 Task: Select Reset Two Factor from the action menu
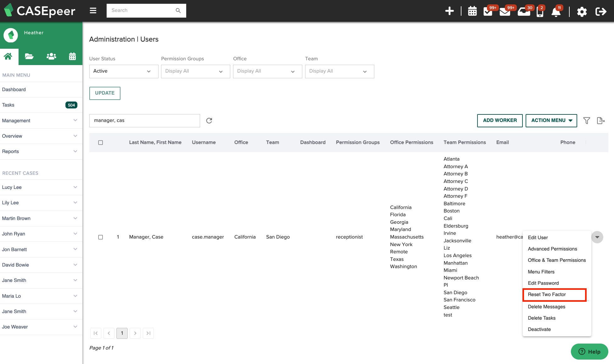tap(547, 295)
